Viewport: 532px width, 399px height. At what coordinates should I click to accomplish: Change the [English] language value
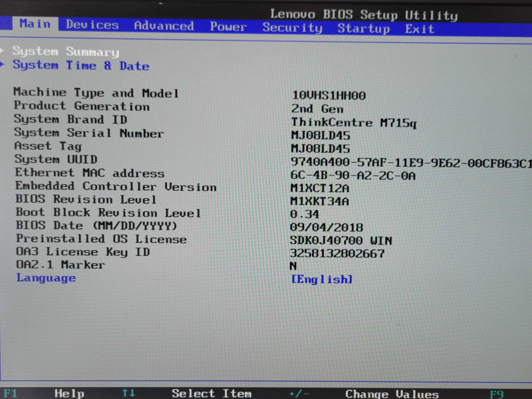[x=322, y=279]
